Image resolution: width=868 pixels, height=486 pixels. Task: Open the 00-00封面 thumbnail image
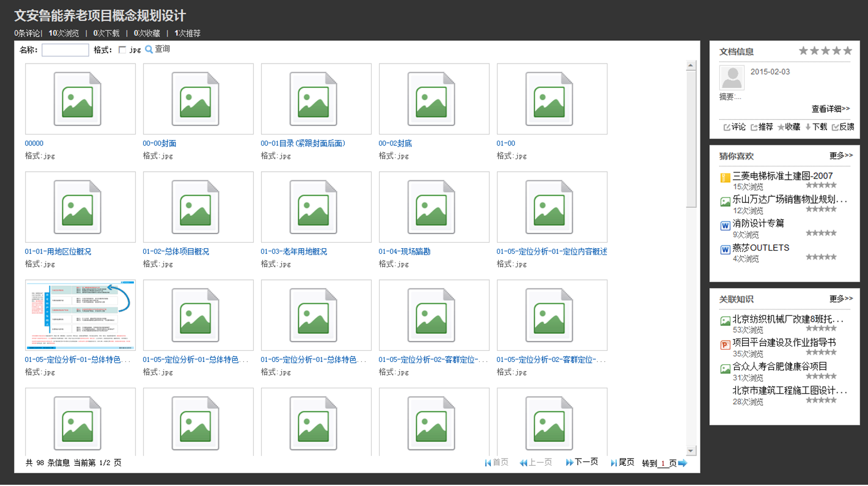click(x=198, y=99)
